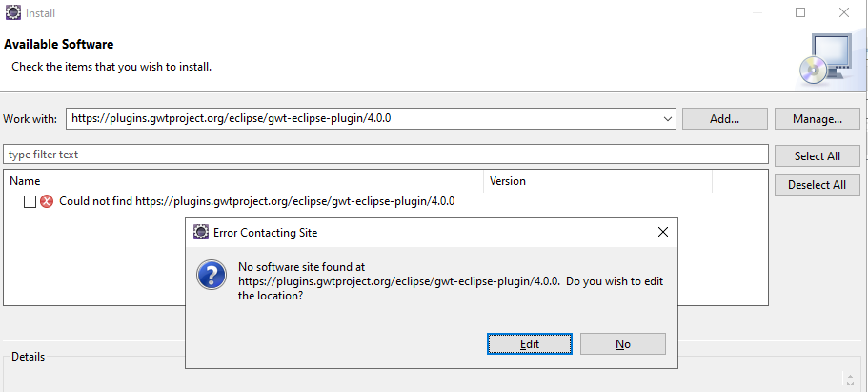This screenshot has width=868, height=392.
Task: Click the type filter text box
Action: [x=386, y=155]
